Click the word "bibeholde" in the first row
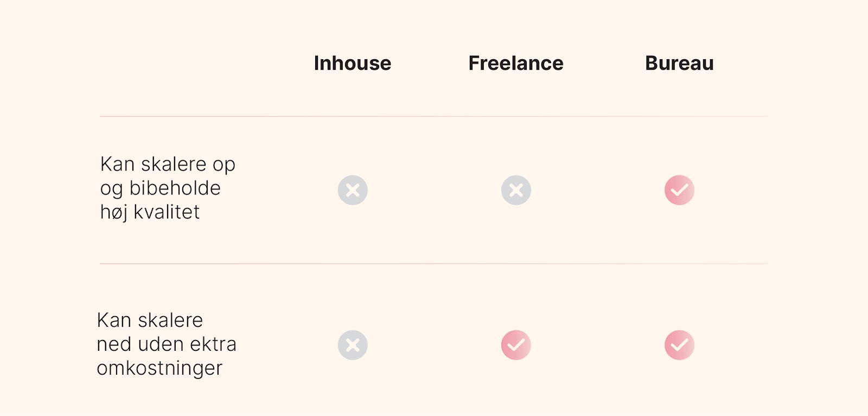This screenshot has height=416, width=868. (x=175, y=188)
